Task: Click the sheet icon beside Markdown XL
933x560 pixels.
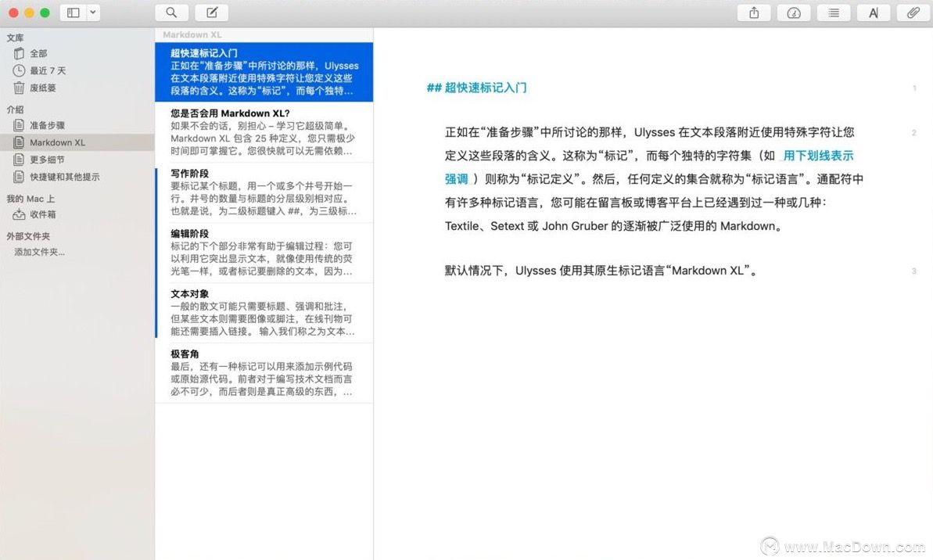Action: click(x=19, y=142)
